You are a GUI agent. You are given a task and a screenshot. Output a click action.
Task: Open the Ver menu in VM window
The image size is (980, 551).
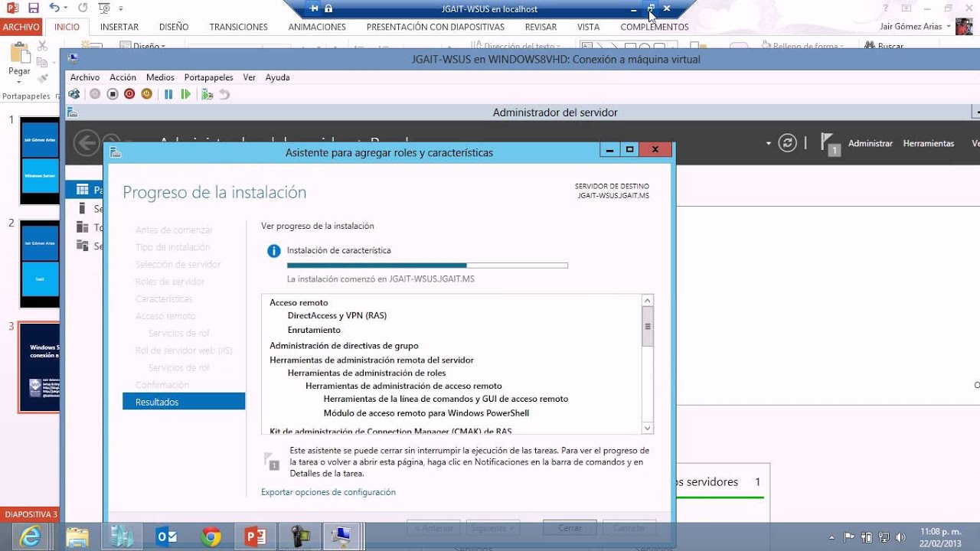(x=249, y=77)
